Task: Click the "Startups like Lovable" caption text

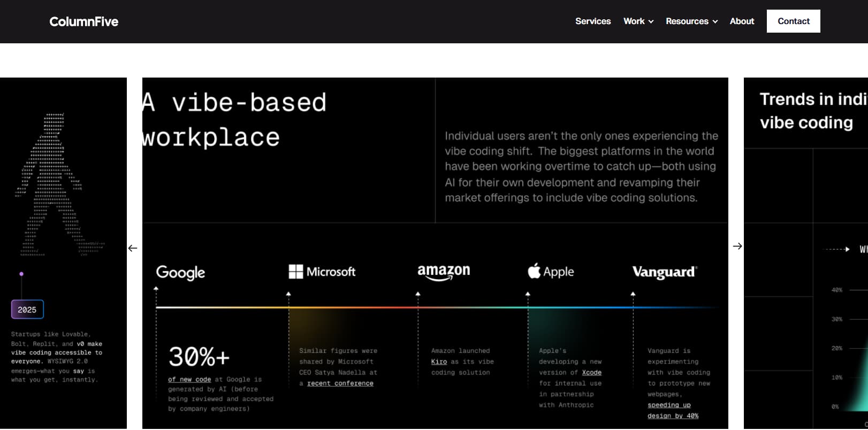Action: (x=57, y=357)
